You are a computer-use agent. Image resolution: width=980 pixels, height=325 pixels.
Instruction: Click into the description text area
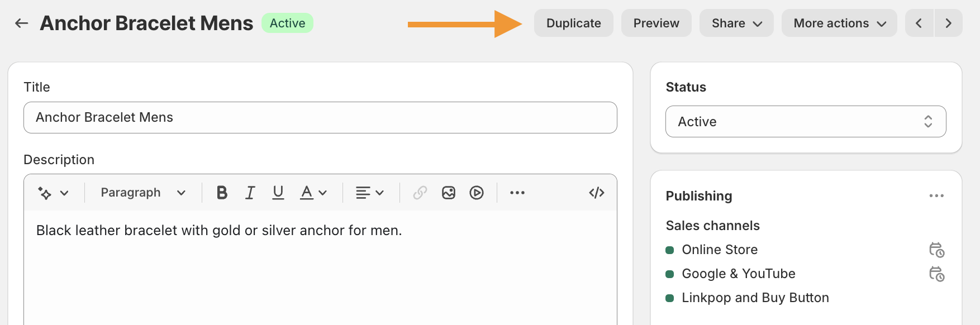tap(320, 268)
